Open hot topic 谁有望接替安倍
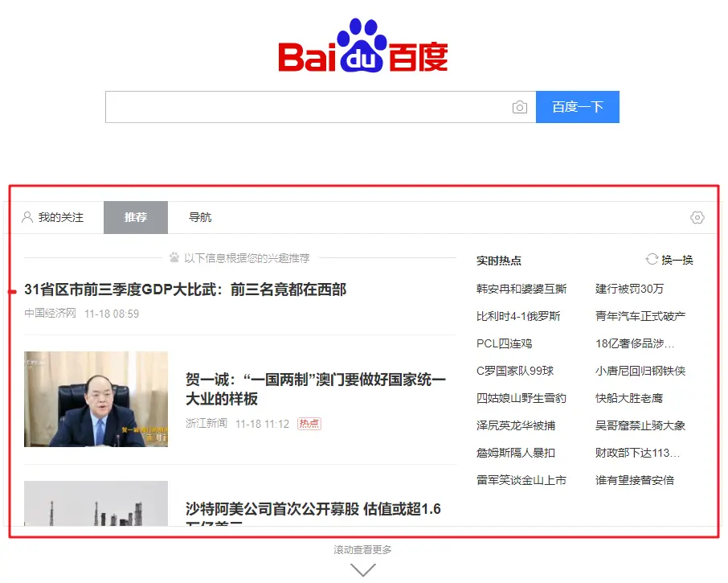 click(635, 480)
